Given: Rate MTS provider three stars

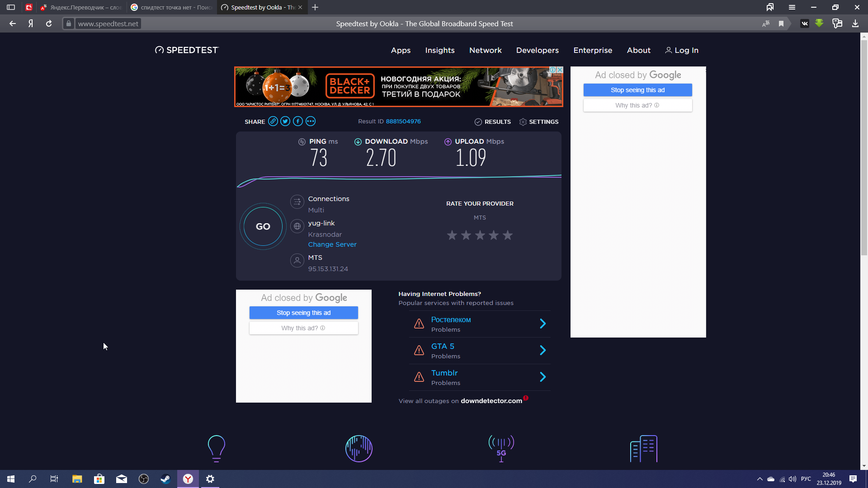Looking at the screenshot, I should (480, 235).
